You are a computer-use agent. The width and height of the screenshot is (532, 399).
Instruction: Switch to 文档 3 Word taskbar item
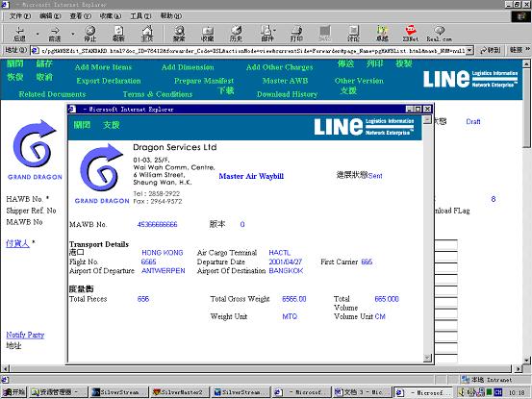[362, 392]
